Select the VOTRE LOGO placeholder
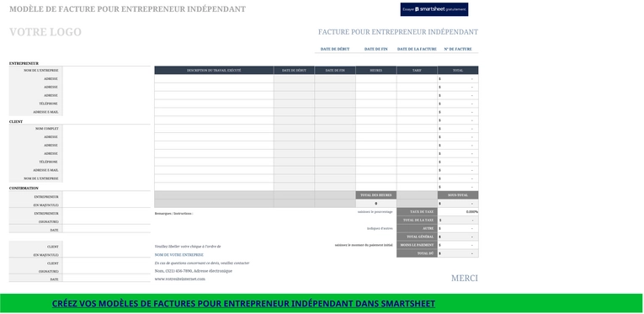This screenshot has width=644, height=314. click(45, 32)
